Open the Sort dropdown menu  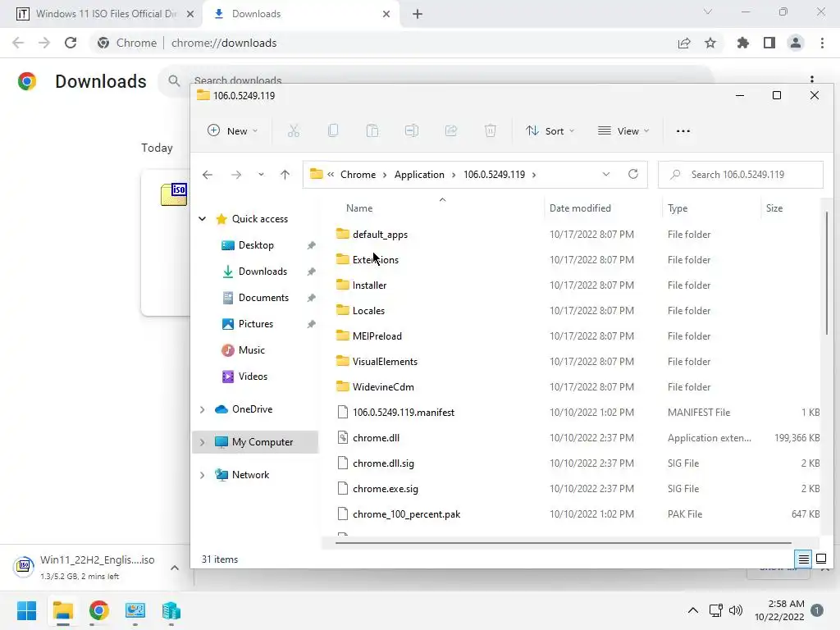point(550,130)
